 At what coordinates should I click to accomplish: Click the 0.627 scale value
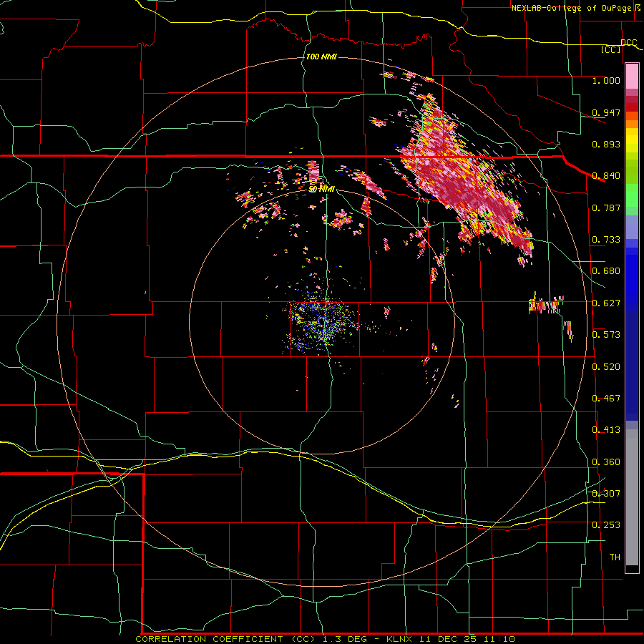tap(606, 303)
